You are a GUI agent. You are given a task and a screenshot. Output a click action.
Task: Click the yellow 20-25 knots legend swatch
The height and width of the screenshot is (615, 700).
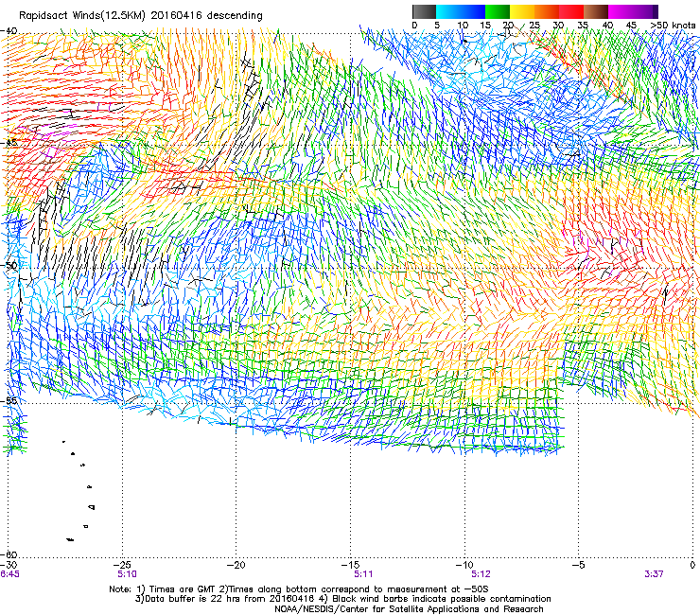[x=522, y=11]
